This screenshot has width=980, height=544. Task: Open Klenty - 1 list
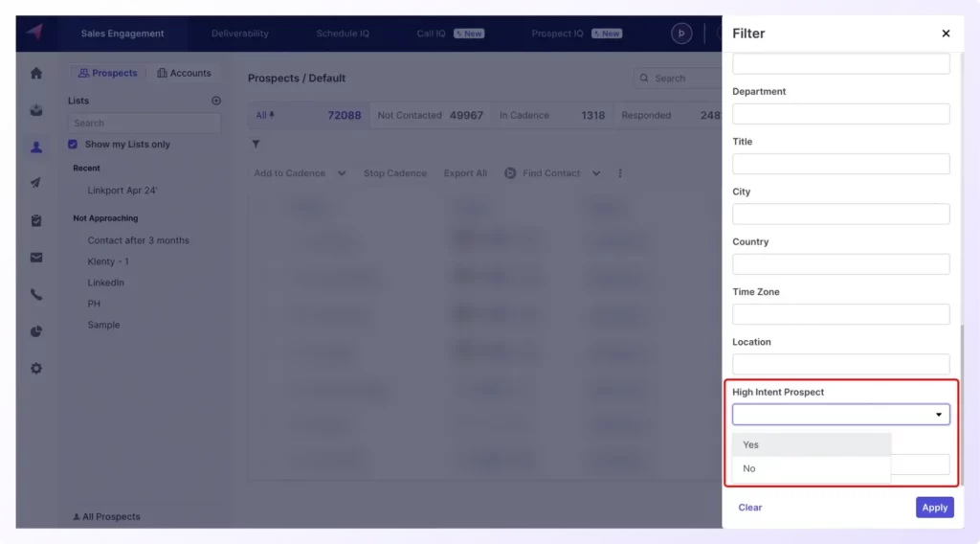(x=108, y=261)
